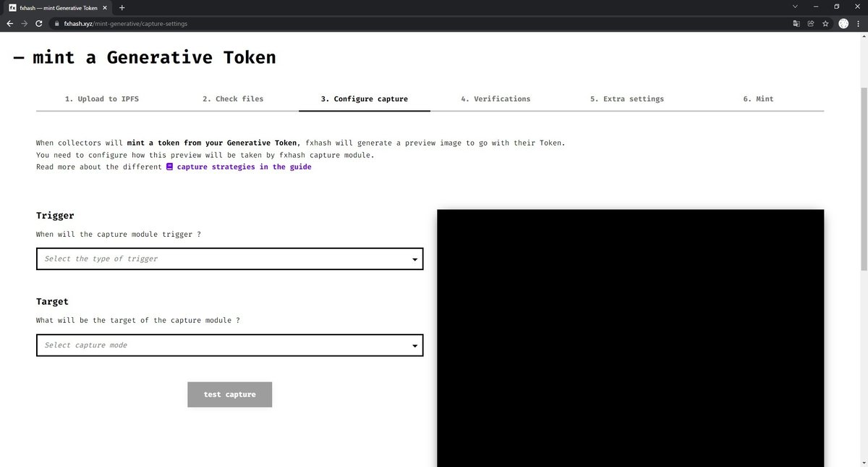This screenshot has width=868, height=467.
Task: Open the tab search chevron
Action: point(796,7)
